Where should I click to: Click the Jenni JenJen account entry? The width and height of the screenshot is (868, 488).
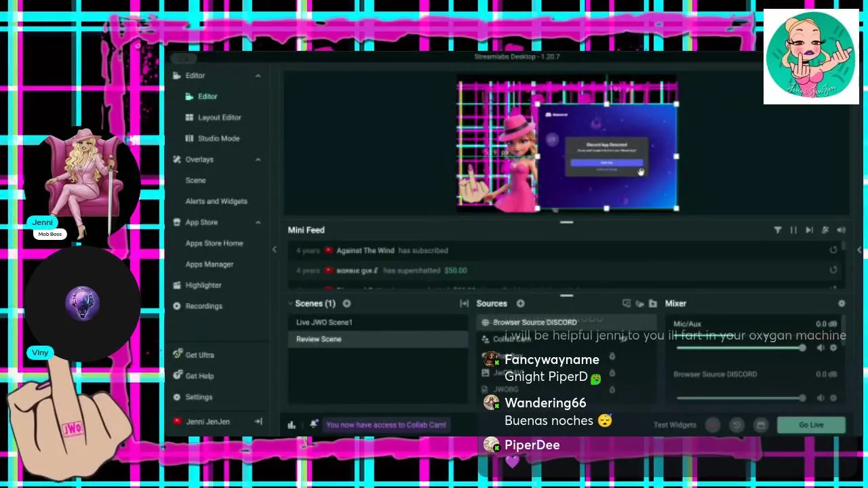point(208,422)
